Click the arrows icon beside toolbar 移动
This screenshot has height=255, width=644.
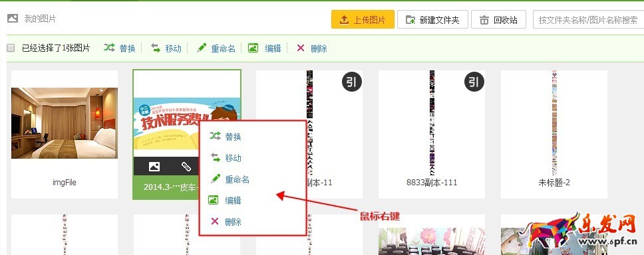pyautogui.click(x=155, y=48)
